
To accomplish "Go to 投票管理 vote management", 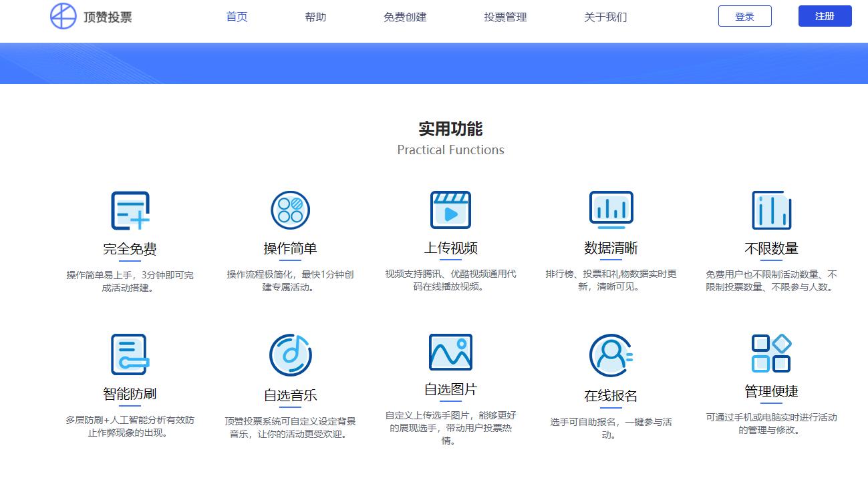I will (x=504, y=17).
